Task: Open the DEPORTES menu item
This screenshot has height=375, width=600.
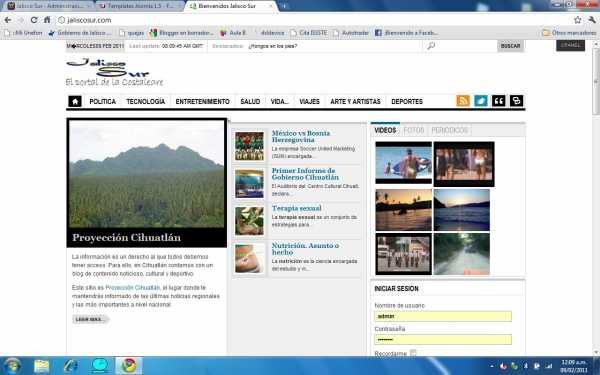Action: 407,101
